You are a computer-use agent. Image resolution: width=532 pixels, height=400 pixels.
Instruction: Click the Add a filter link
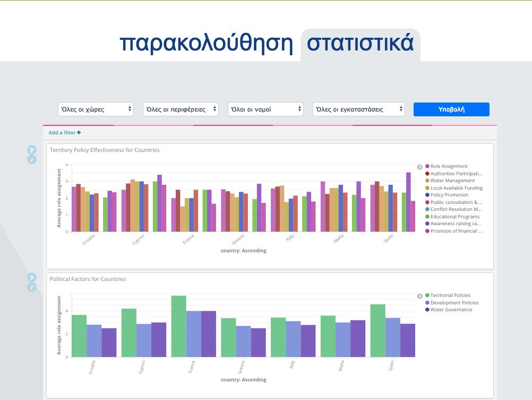pos(64,132)
